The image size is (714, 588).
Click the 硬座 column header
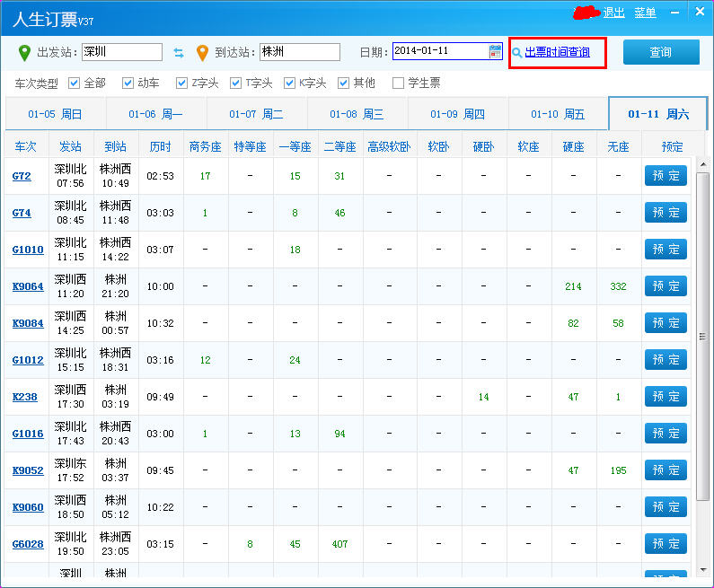tap(573, 146)
